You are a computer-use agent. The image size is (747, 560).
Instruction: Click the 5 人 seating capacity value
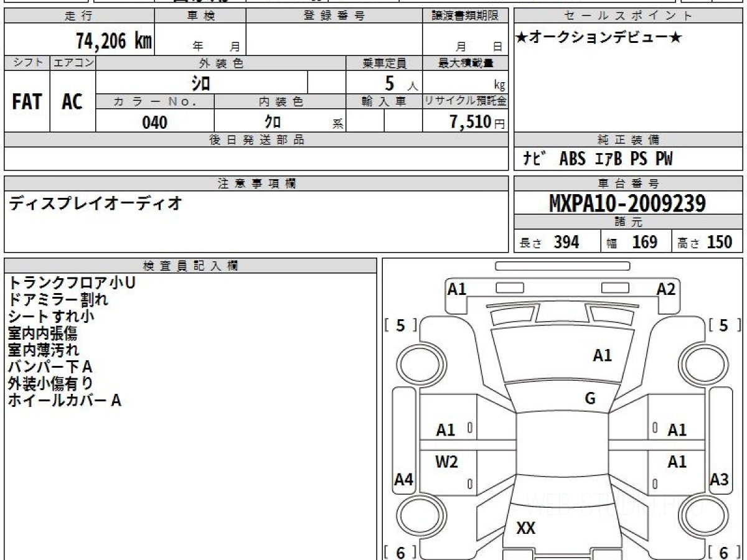click(x=400, y=83)
